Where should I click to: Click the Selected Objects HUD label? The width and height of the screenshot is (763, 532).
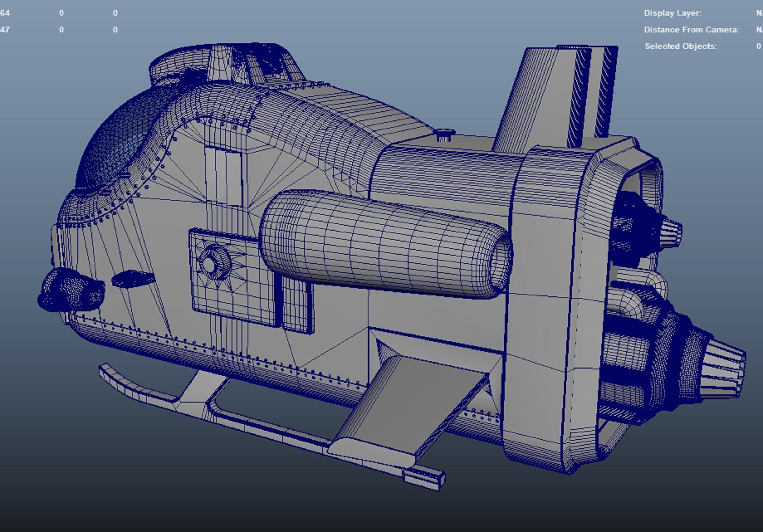point(681,46)
